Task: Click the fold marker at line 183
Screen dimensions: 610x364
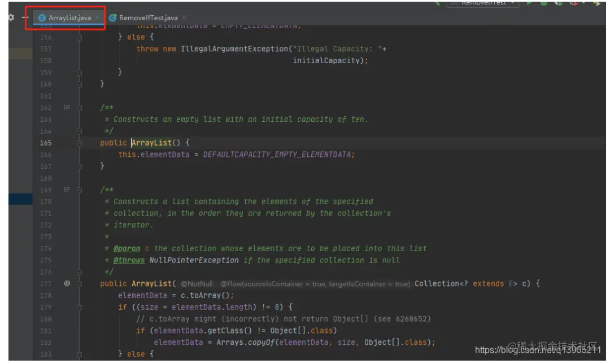Action: coord(80,354)
